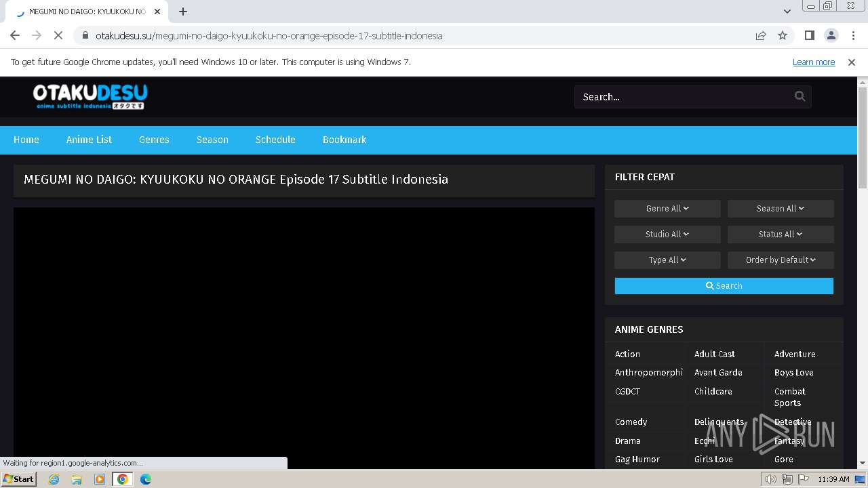The image size is (868, 488).
Task: Select the Childcare genre link
Action: click(x=713, y=392)
